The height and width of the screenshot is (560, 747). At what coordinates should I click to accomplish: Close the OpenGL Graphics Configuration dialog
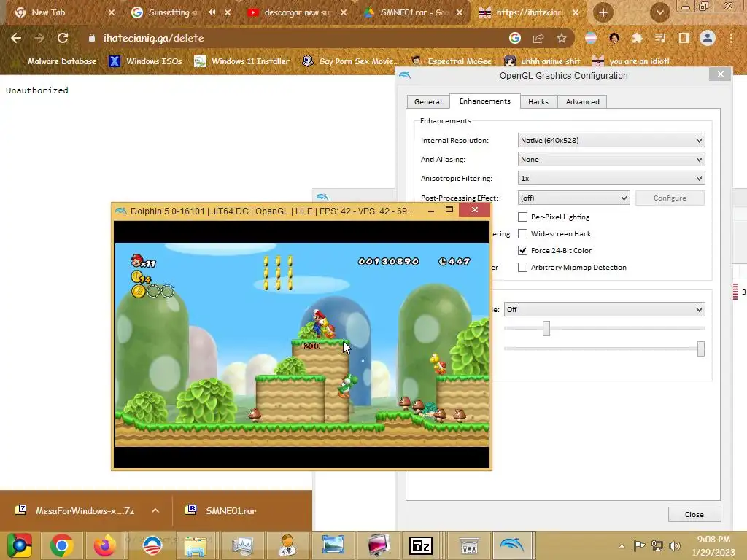pyautogui.click(x=720, y=74)
